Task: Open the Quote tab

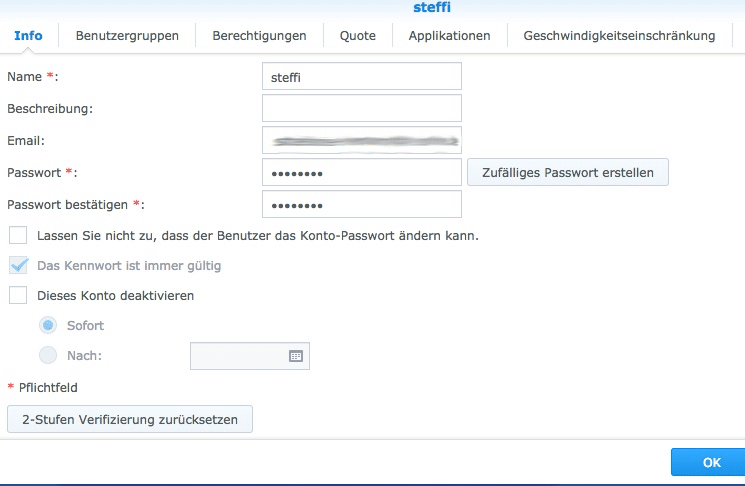Action: pos(357,36)
